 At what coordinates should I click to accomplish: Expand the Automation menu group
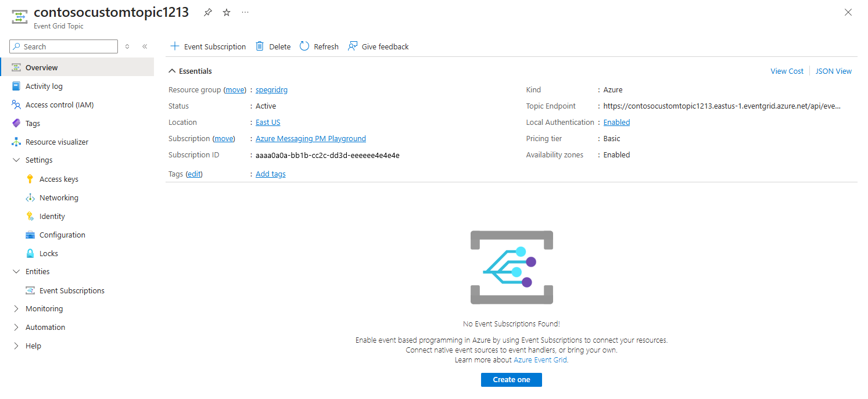(16, 327)
